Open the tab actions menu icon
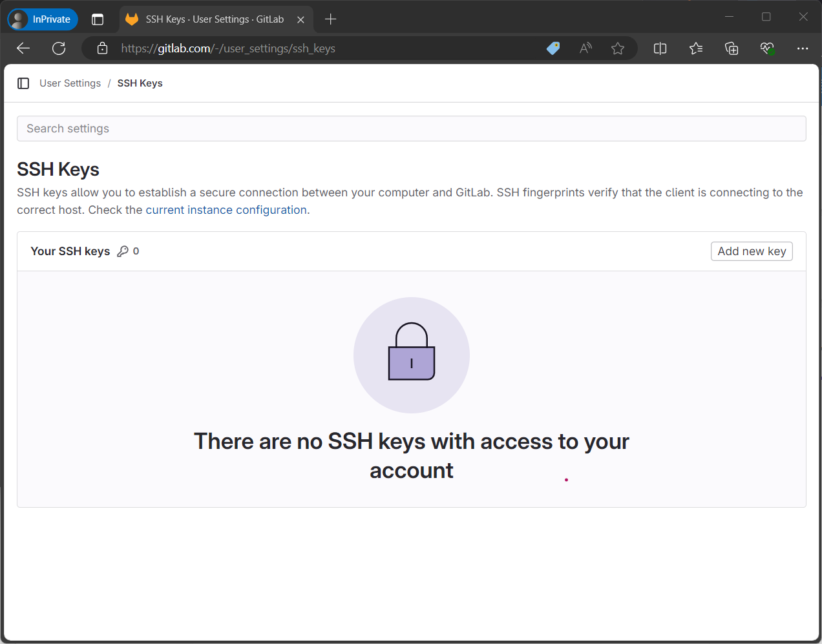 98,19
